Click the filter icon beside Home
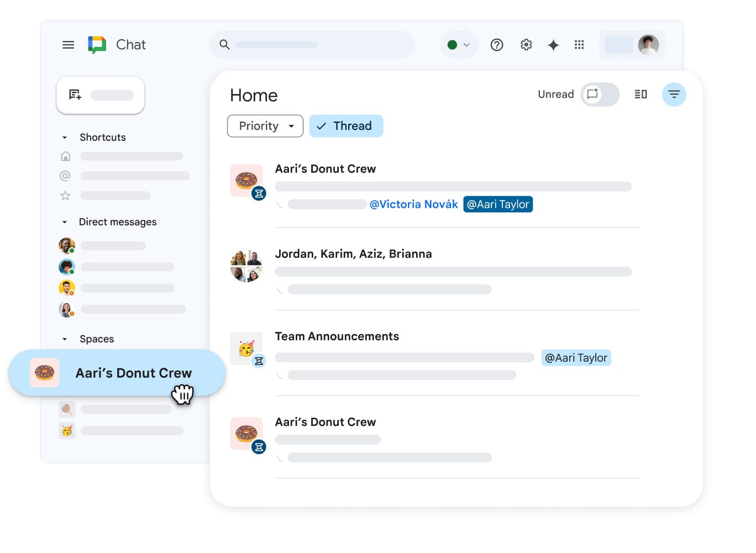This screenshot has height=553, width=756. (674, 95)
